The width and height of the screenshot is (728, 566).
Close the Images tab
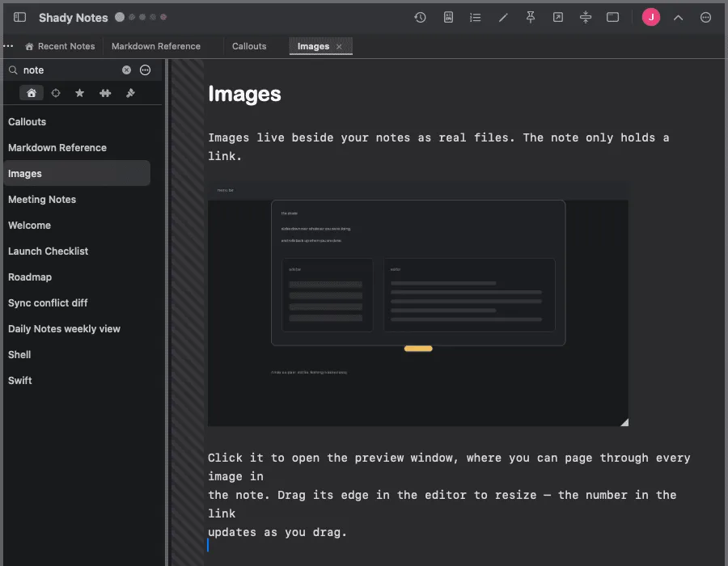pyautogui.click(x=339, y=47)
